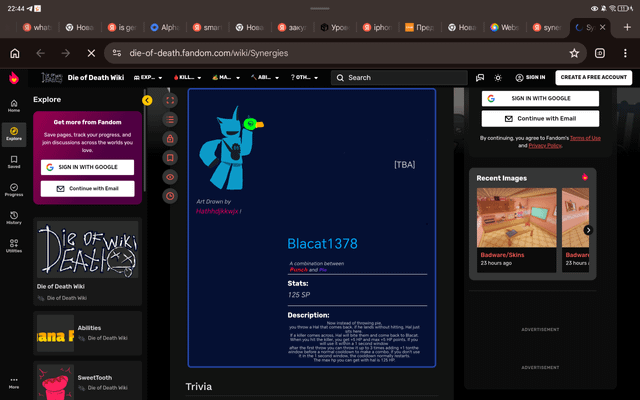Switch to the Webs browser tab
Viewport: 640px width, 400px height.
[x=505, y=27]
